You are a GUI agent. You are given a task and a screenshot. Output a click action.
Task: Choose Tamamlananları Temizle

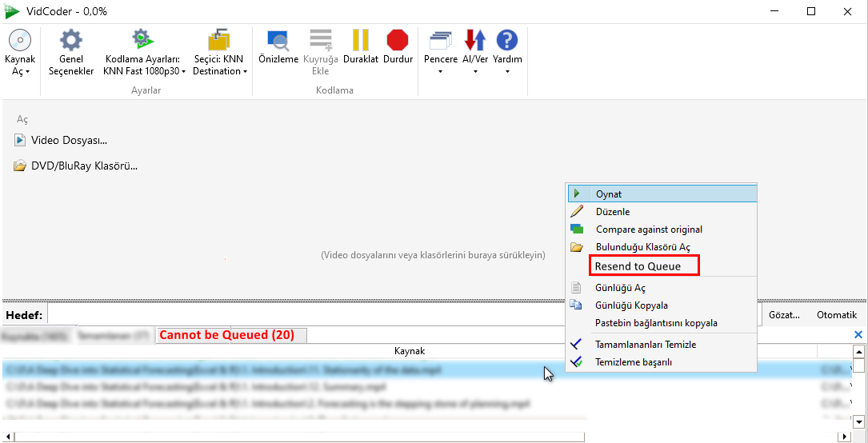click(x=662, y=345)
